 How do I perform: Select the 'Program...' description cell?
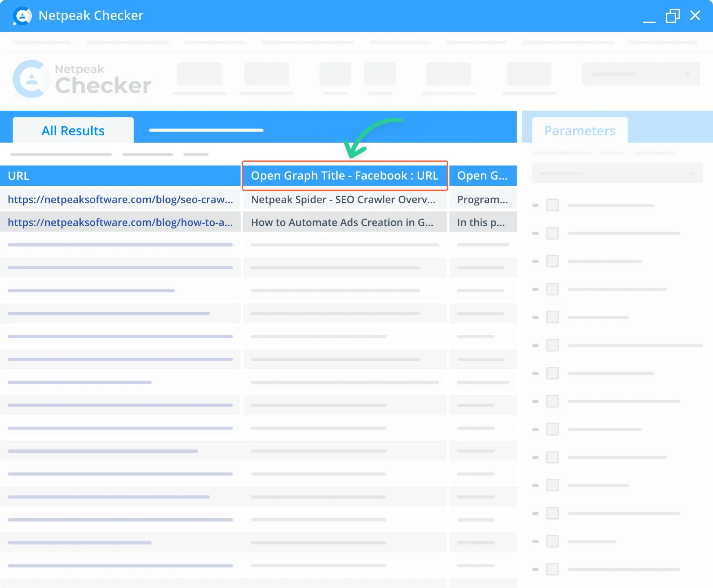click(483, 199)
